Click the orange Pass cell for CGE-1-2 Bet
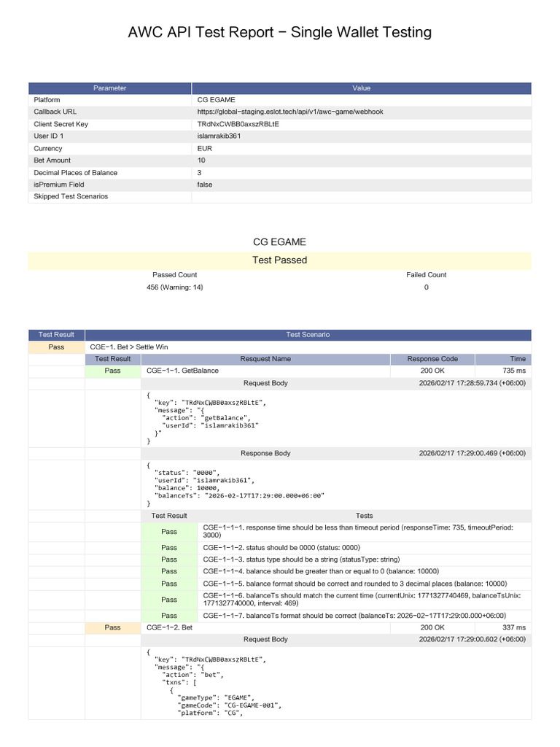This screenshot has height=747, width=560. [x=112, y=628]
